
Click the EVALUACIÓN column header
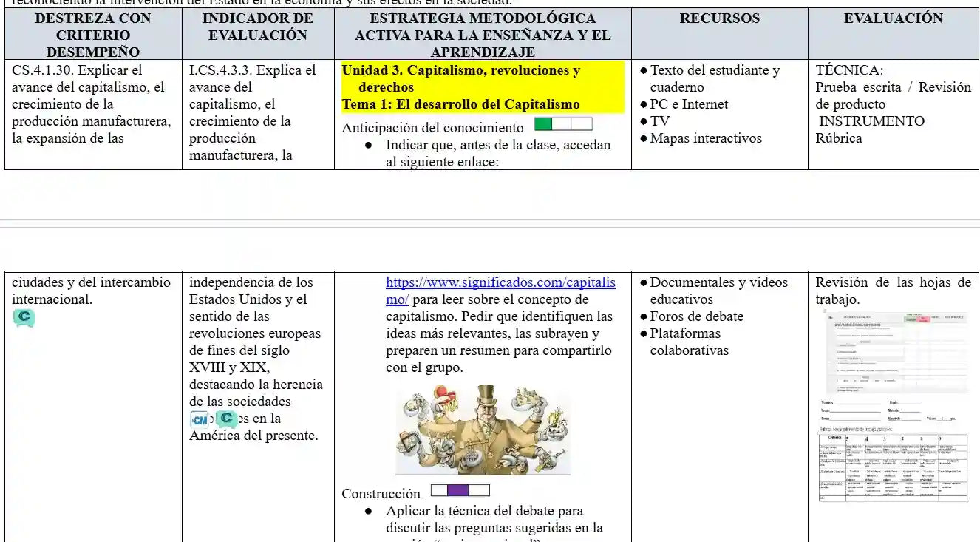[893, 18]
